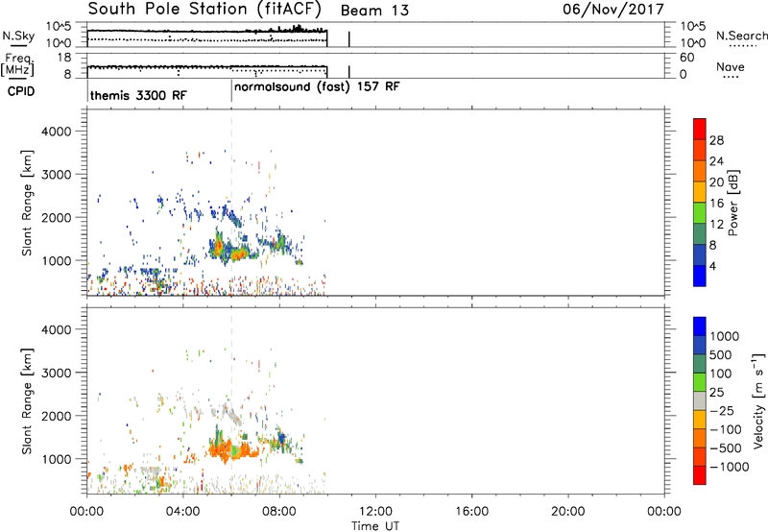
Task: Click the "500" Velocity colorbar tick label
Action: click(720, 355)
